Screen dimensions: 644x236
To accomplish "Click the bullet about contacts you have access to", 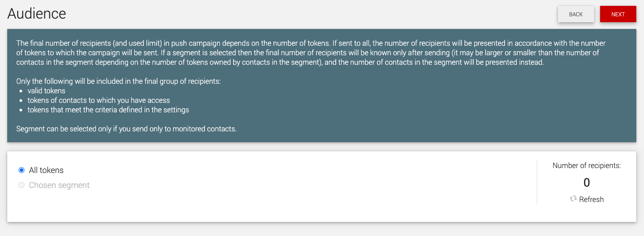I will point(99,100).
